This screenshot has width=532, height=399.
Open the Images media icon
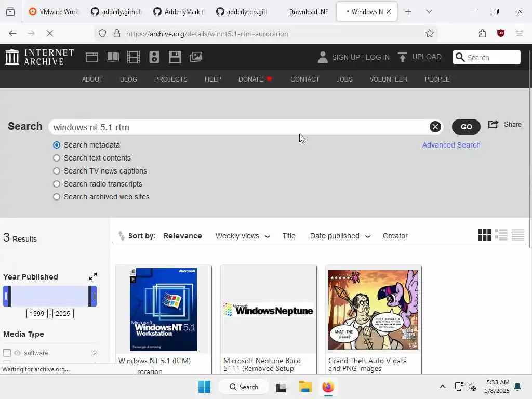196,57
